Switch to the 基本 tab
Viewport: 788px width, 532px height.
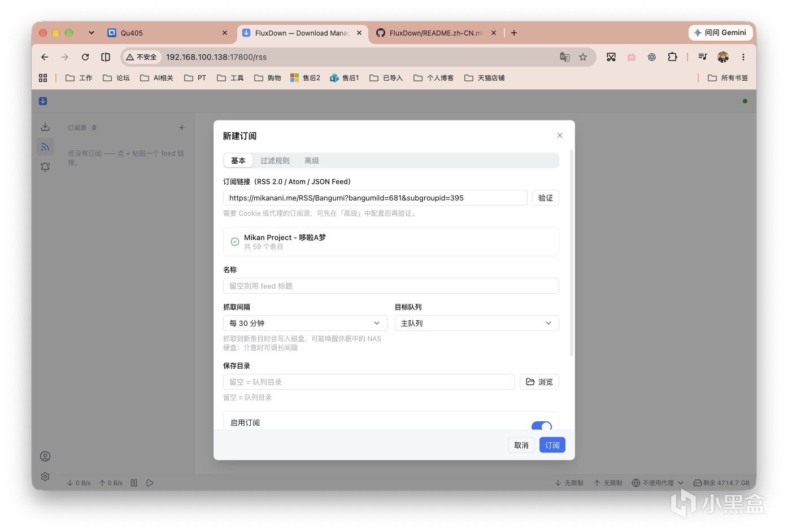click(238, 161)
